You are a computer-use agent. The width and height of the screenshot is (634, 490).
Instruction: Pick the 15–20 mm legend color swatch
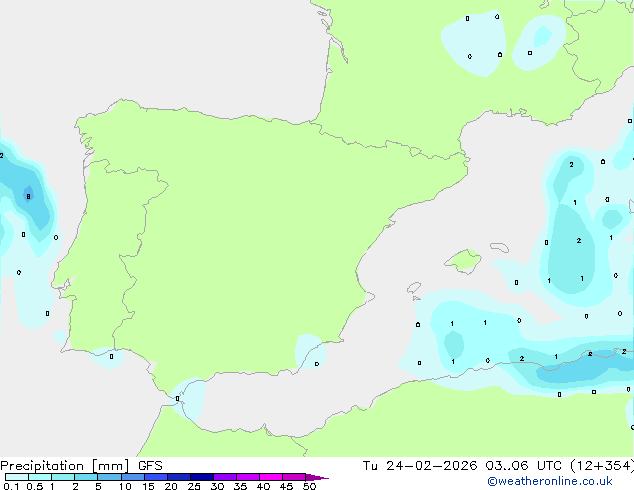(156, 477)
